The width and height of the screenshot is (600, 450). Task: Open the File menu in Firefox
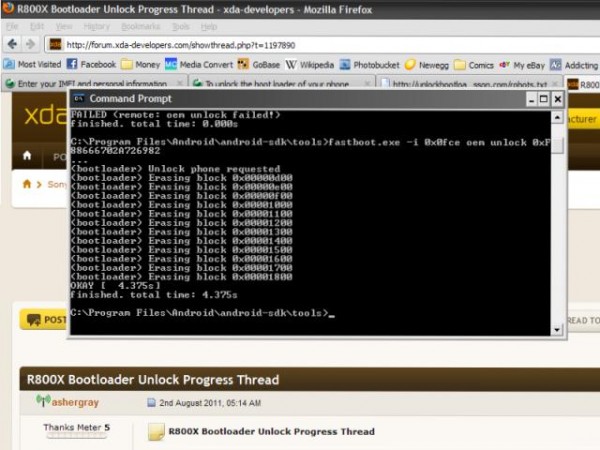(x=12, y=26)
